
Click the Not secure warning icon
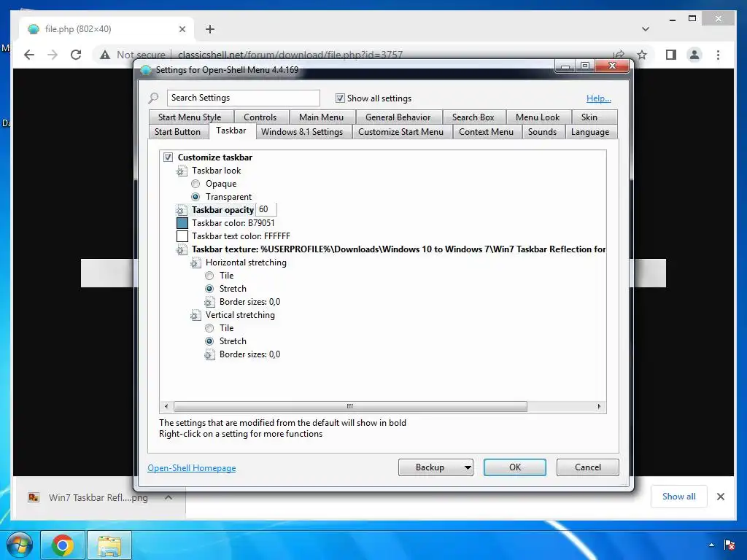[105, 55]
